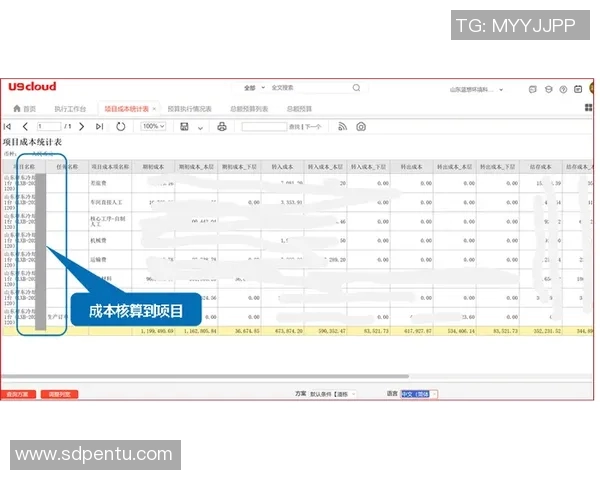Screen dimensions: 600x480
Task: Close the 项目成本统计表 tab
Action: point(154,109)
